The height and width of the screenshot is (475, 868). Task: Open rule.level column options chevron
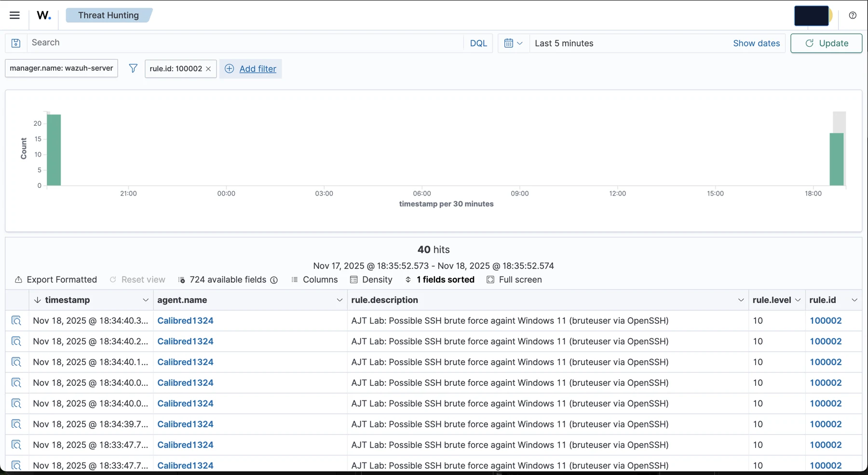point(798,300)
